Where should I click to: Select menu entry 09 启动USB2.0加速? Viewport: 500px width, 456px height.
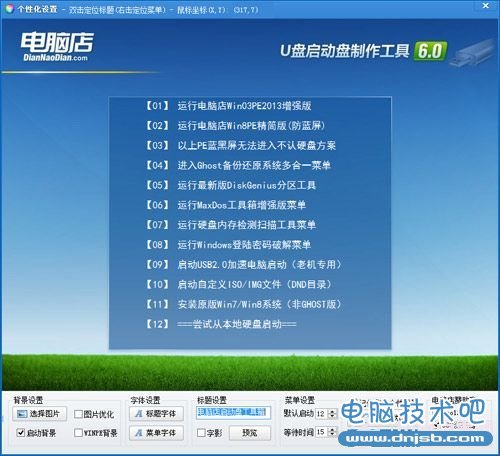click(x=244, y=265)
